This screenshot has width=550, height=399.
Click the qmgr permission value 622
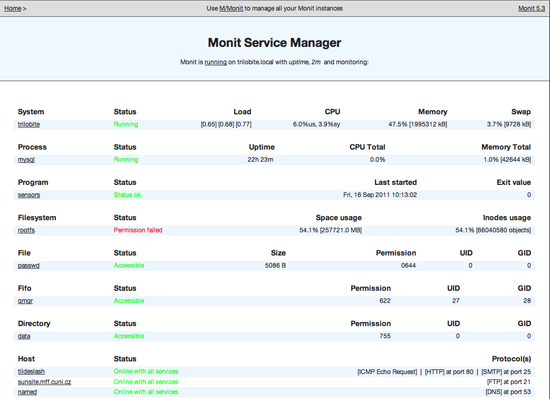[x=385, y=301]
